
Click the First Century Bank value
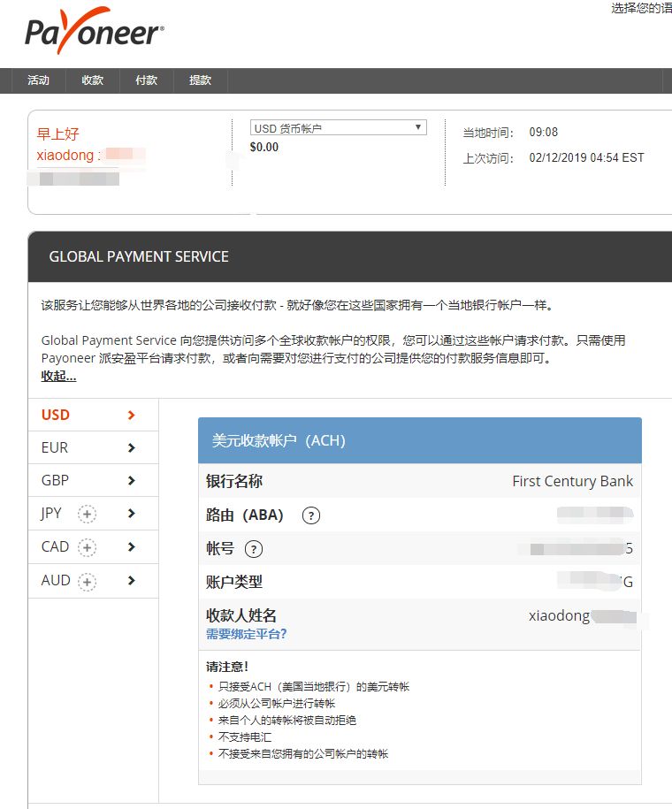(572, 481)
